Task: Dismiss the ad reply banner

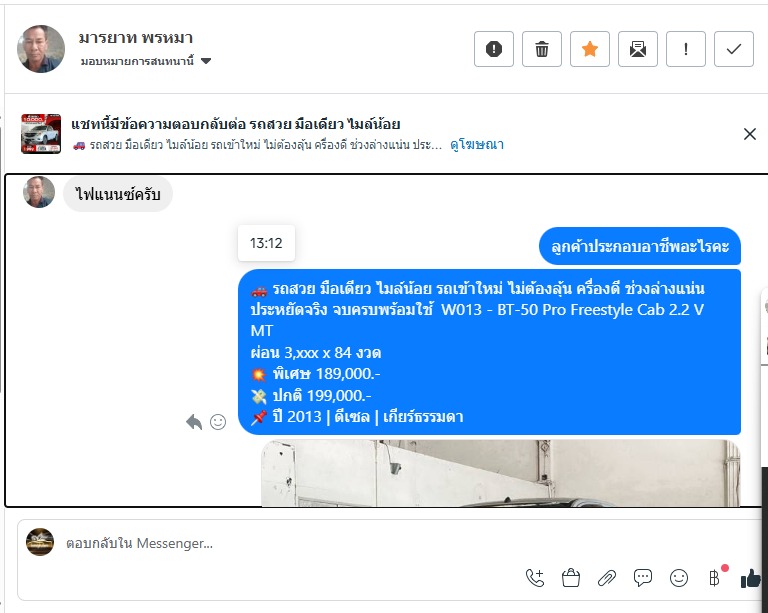Action: click(749, 134)
